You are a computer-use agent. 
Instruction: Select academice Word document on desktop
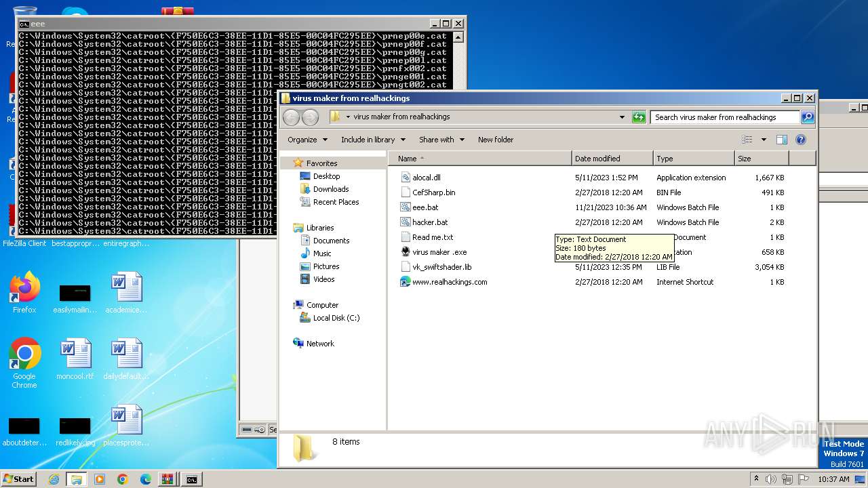tap(126, 293)
